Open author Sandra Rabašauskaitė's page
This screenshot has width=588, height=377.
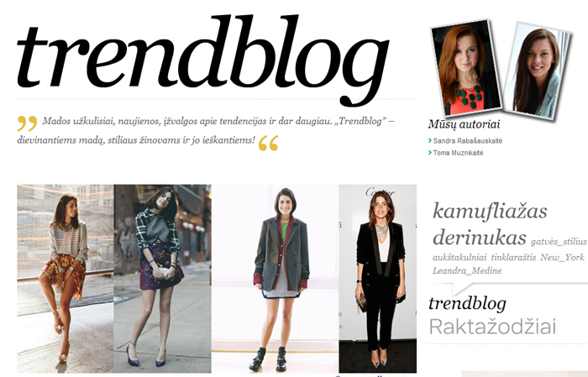click(x=467, y=141)
